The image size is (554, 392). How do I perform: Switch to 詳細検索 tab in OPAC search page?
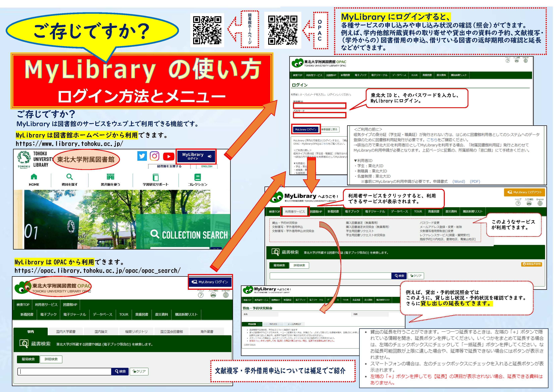coord(51,359)
